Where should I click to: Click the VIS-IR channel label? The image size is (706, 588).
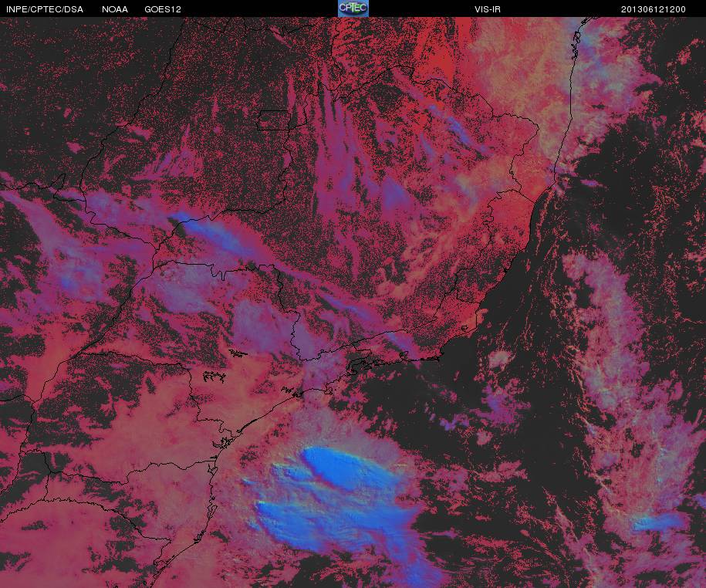tap(488, 9)
